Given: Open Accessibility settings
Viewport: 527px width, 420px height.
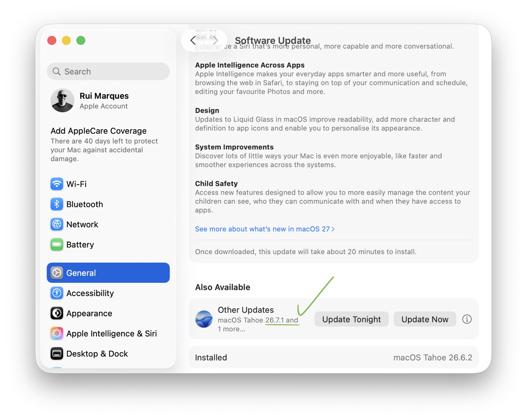Looking at the screenshot, I should click(108, 293).
